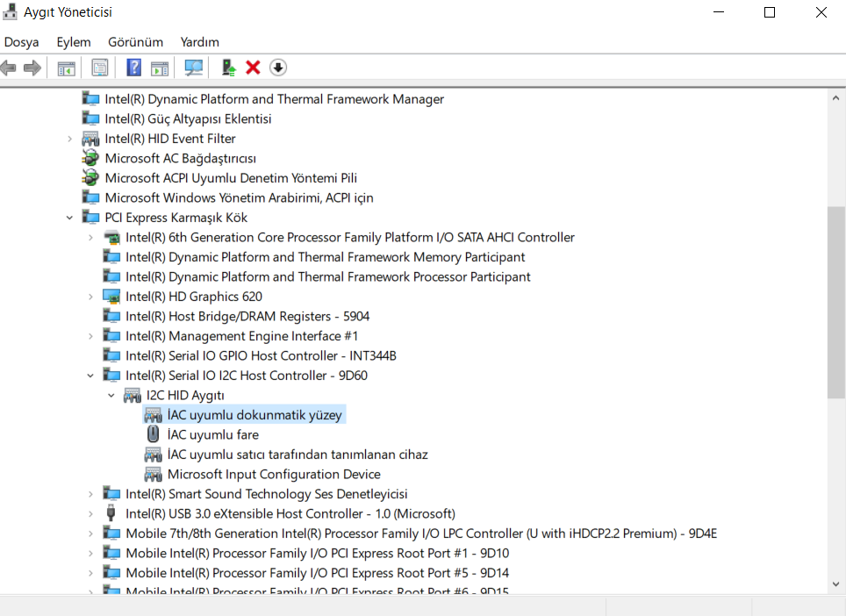Select İAC uyumlu fare entry
This screenshot has height=616, width=846.
coord(213,434)
